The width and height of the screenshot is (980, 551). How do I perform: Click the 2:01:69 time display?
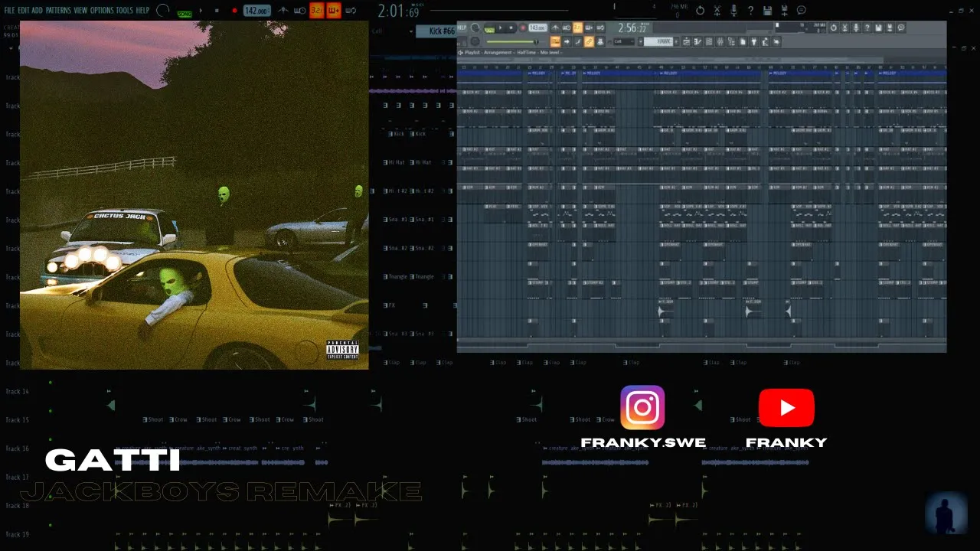pos(399,11)
